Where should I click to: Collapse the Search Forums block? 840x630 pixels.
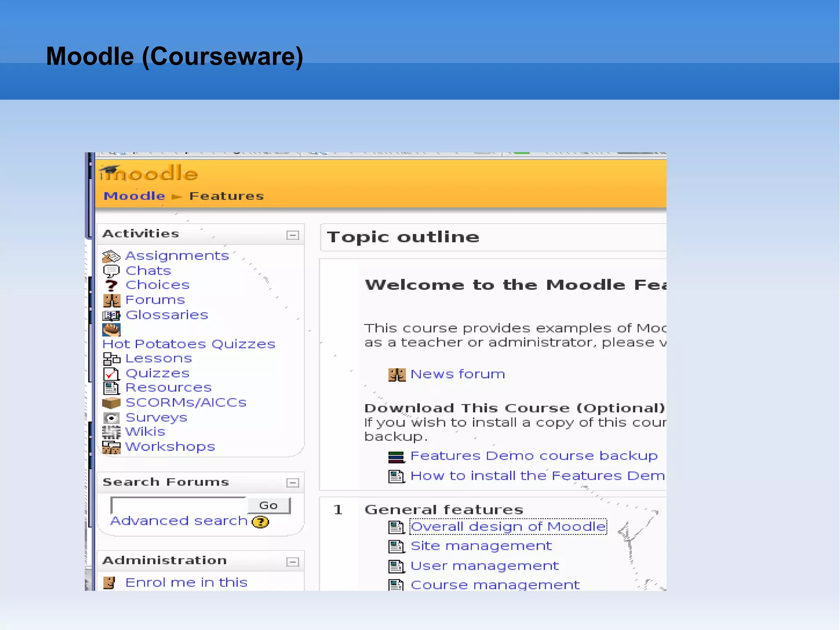pos(292,483)
